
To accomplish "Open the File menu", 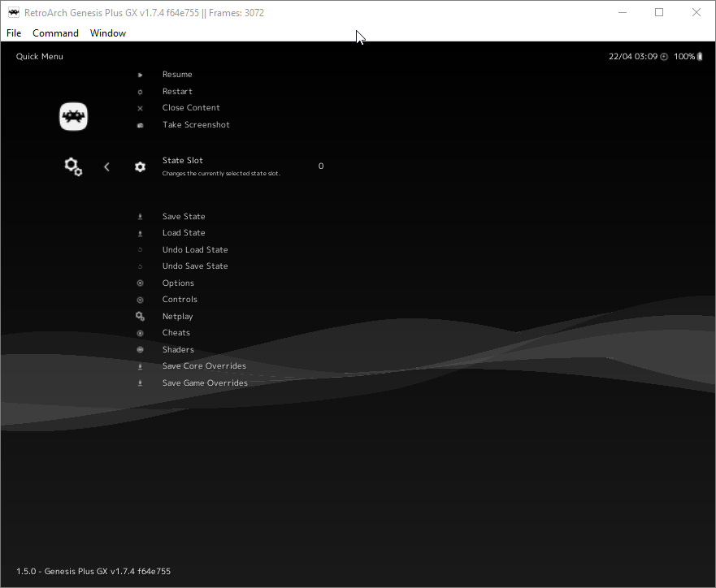I will click(x=14, y=33).
